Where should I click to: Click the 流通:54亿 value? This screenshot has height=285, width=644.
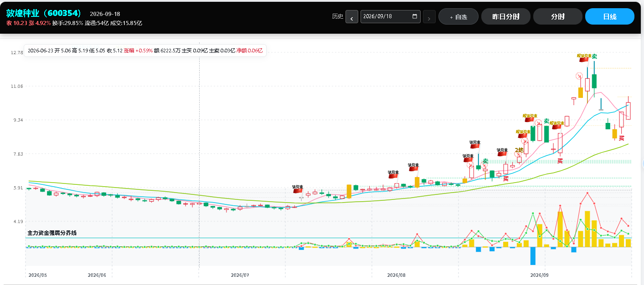tap(97, 23)
